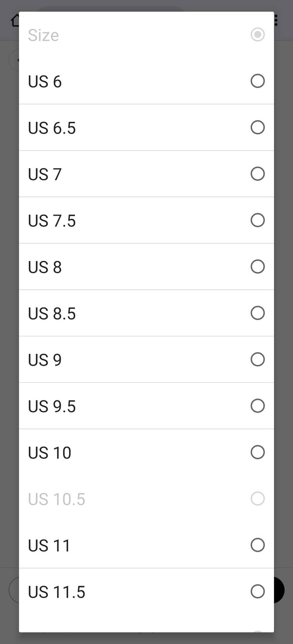293x644 pixels.
Task: Open the three-dot overflow menu
Action: click(x=276, y=20)
